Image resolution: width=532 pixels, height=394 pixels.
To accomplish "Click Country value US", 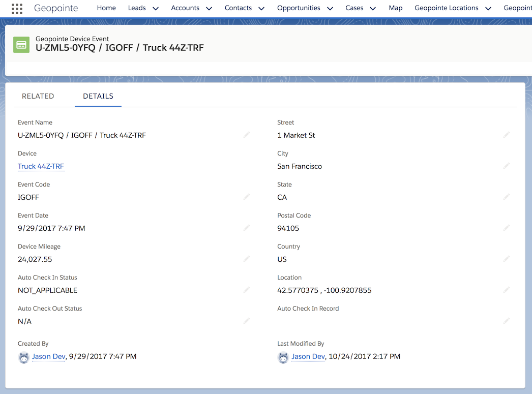I will tap(282, 259).
